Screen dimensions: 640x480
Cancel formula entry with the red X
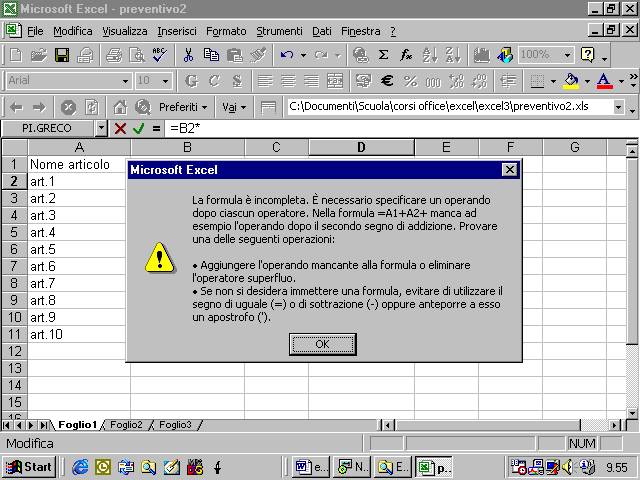pyautogui.click(x=120, y=129)
